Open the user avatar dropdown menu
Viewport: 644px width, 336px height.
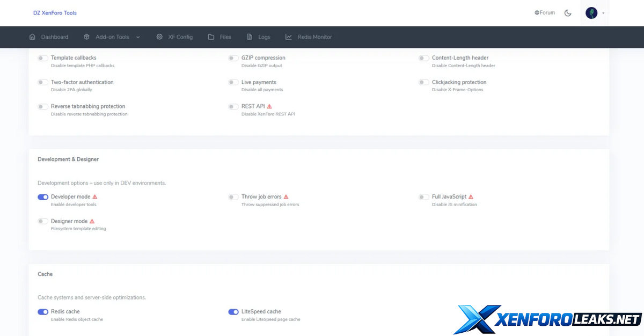point(595,13)
